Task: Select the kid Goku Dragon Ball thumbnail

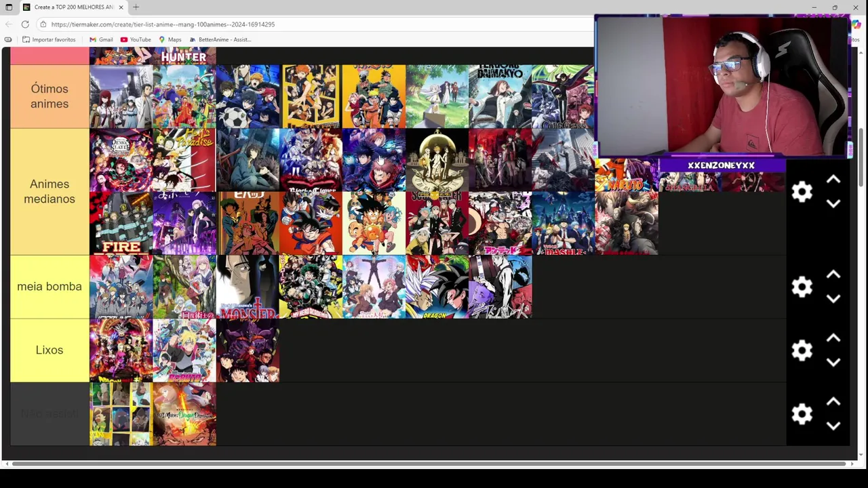Action: point(374,224)
